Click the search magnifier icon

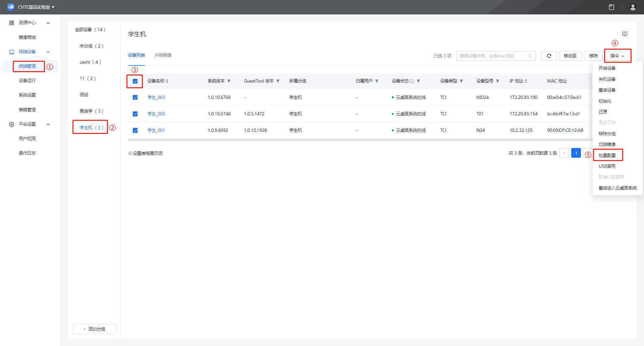(x=530, y=56)
